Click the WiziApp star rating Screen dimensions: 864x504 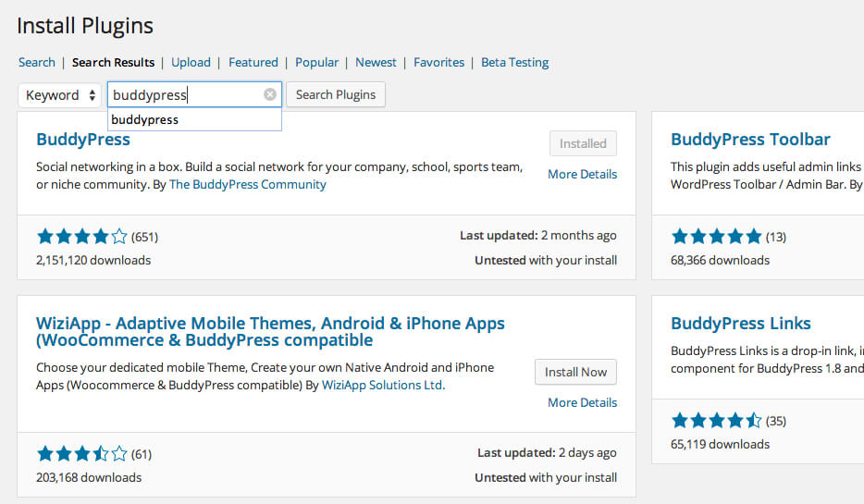click(82, 454)
